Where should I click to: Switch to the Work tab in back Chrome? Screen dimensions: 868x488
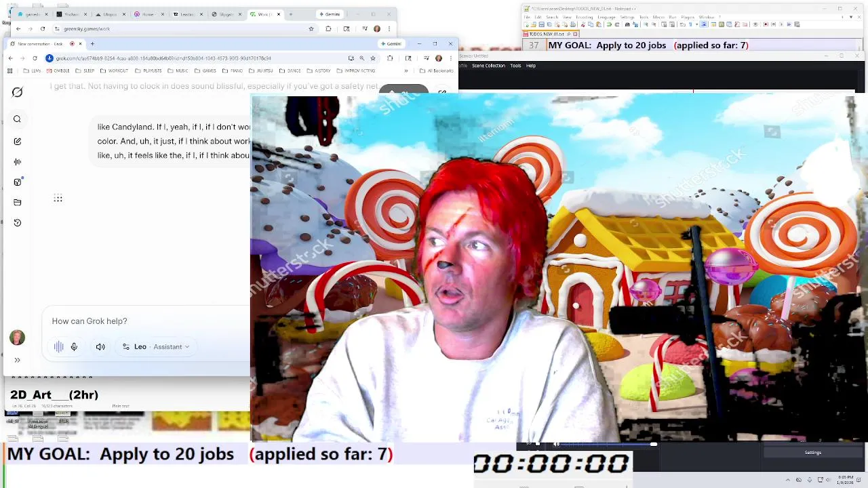click(266, 14)
